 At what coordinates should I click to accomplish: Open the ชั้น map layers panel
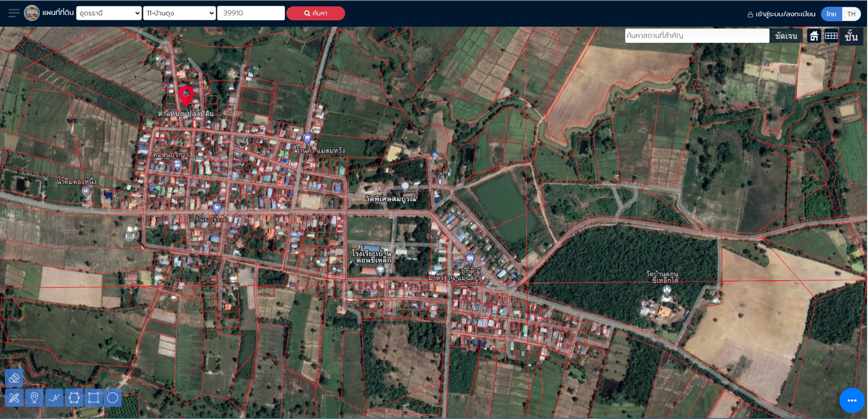[851, 36]
